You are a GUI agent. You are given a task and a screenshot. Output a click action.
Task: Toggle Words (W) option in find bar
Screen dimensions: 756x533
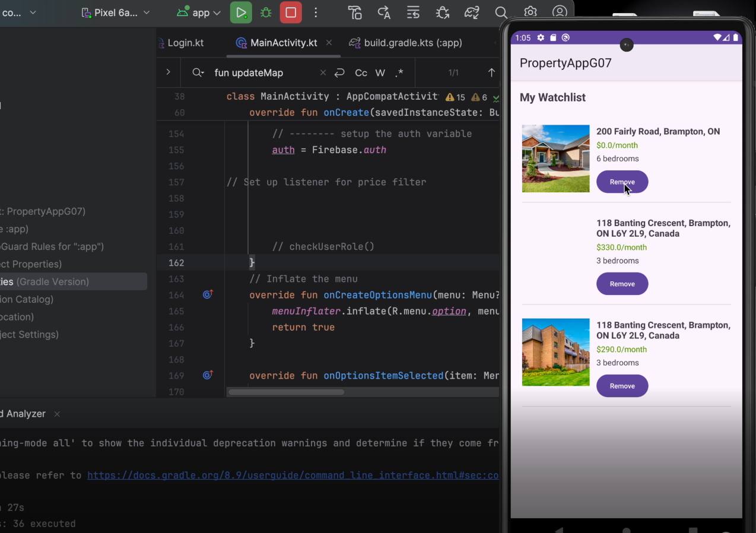tap(380, 73)
